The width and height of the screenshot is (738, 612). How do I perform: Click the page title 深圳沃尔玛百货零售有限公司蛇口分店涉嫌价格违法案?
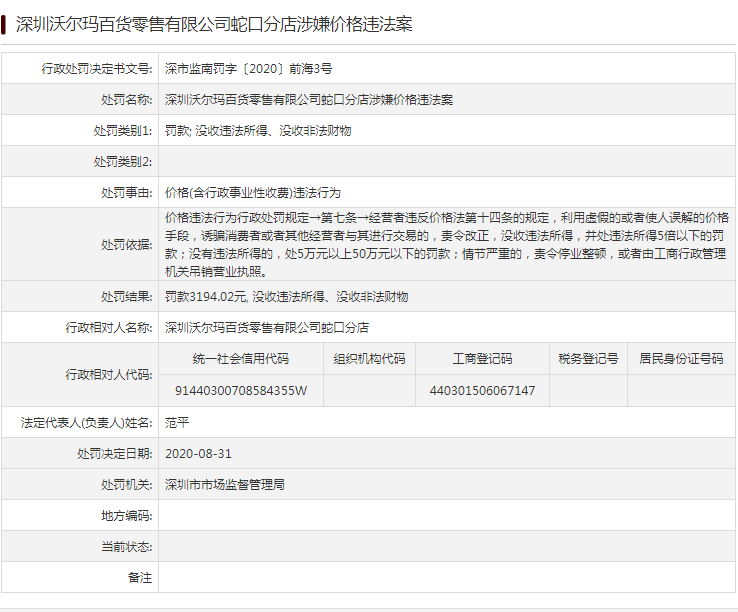(x=214, y=24)
